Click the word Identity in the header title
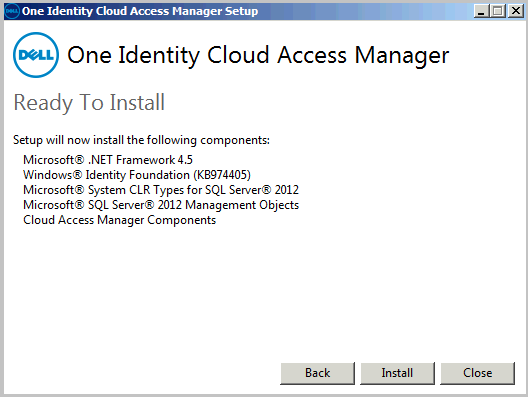The width and height of the screenshot is (528, 397). [159, 56]
